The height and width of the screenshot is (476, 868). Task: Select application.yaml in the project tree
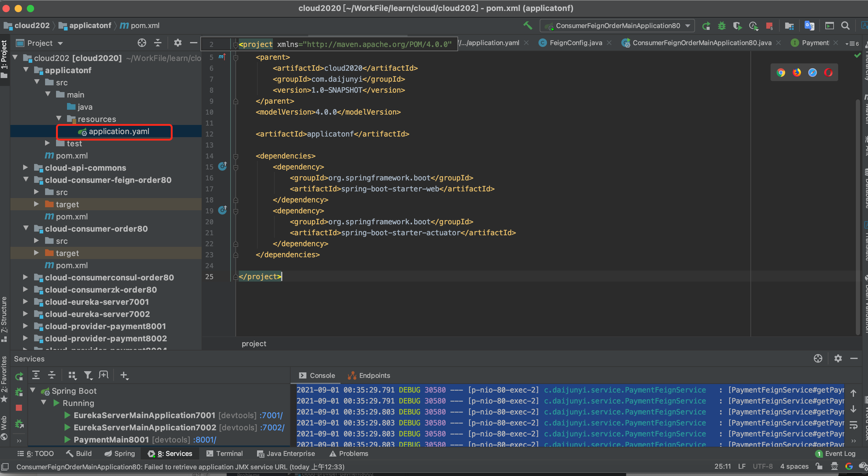click(x=118, y=131)
